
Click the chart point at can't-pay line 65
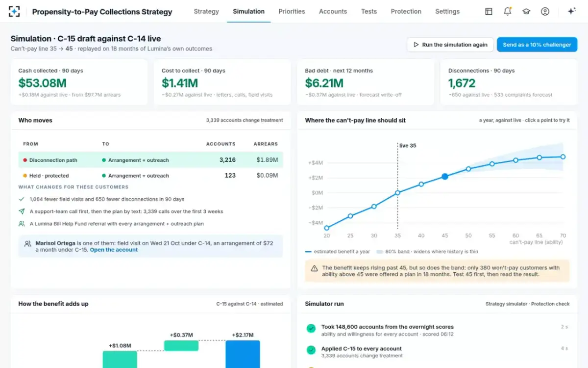click(539, 158)
